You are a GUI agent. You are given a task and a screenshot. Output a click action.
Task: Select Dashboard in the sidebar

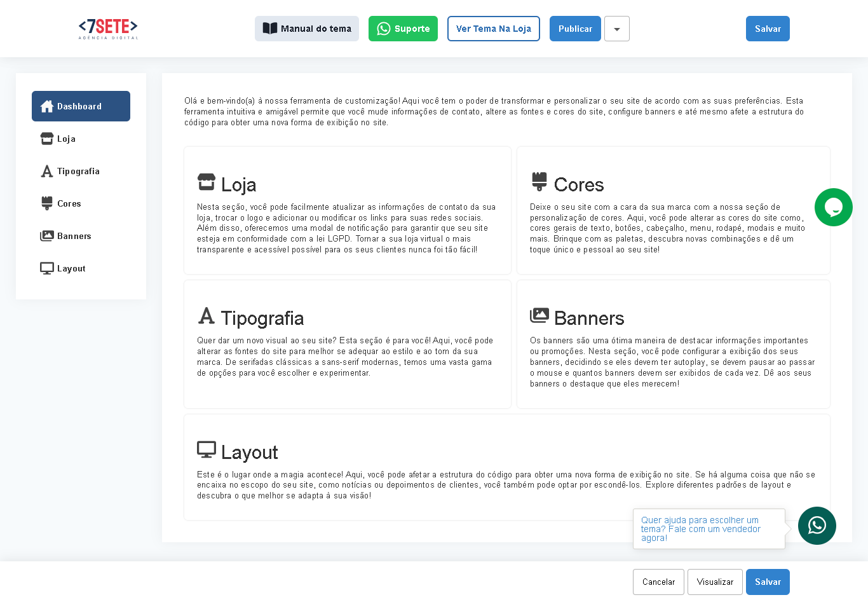(x=81, y=106)
